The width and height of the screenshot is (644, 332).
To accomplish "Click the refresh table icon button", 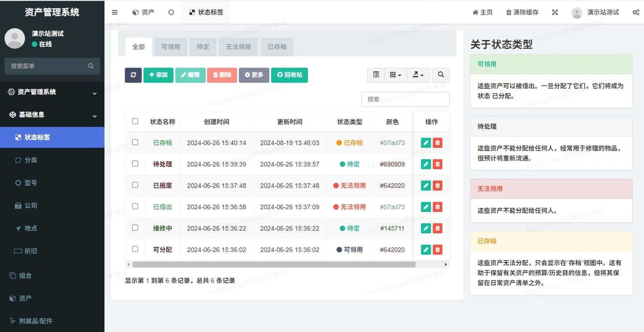I will 133,75.
